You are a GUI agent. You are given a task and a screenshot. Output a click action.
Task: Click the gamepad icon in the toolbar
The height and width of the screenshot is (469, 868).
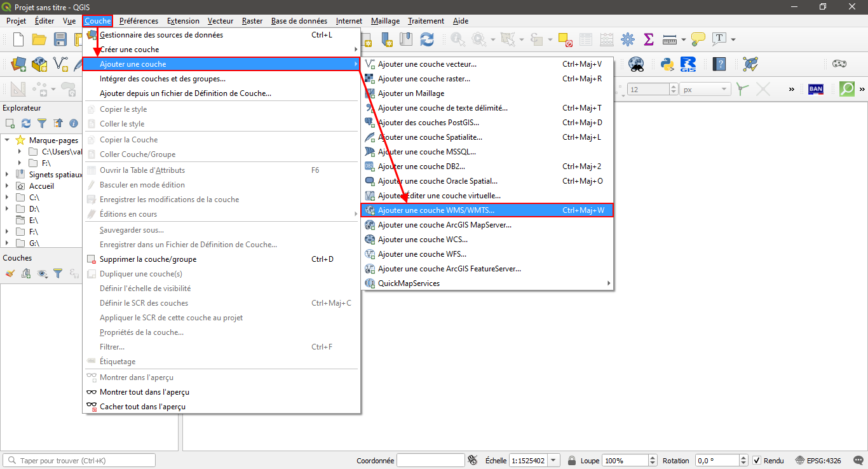click(x=839, y=64)
